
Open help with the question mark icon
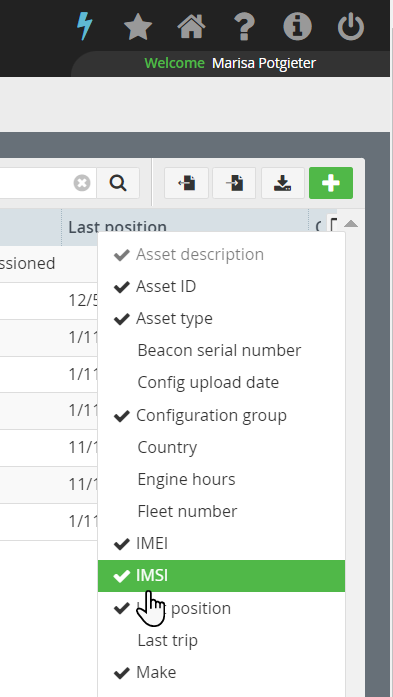245,27
